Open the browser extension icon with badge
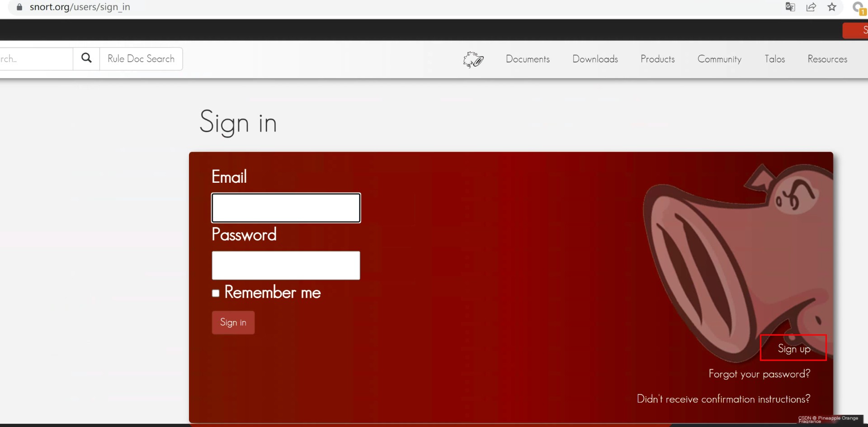Screen dimensions: 868x427 click(859, 8)
